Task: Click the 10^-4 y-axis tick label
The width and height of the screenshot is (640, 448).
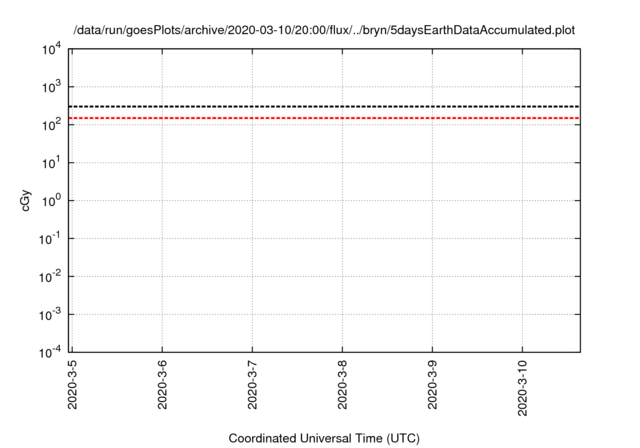Action: tap(50, 352)
